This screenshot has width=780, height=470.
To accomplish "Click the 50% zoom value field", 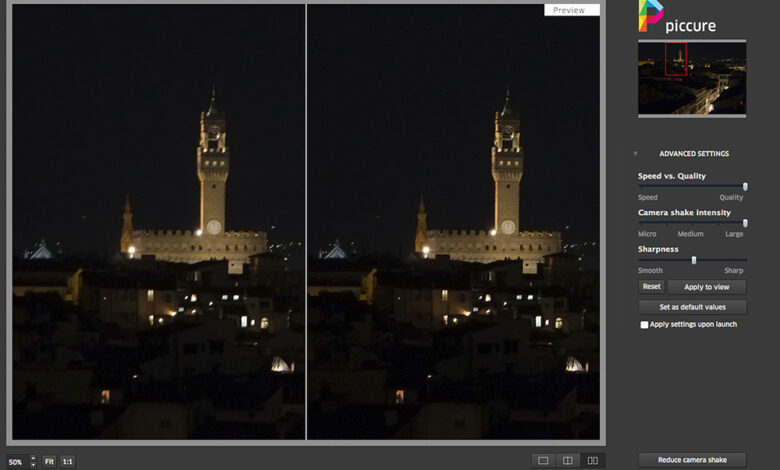I will pyautogui.click(x=16, y=462).
